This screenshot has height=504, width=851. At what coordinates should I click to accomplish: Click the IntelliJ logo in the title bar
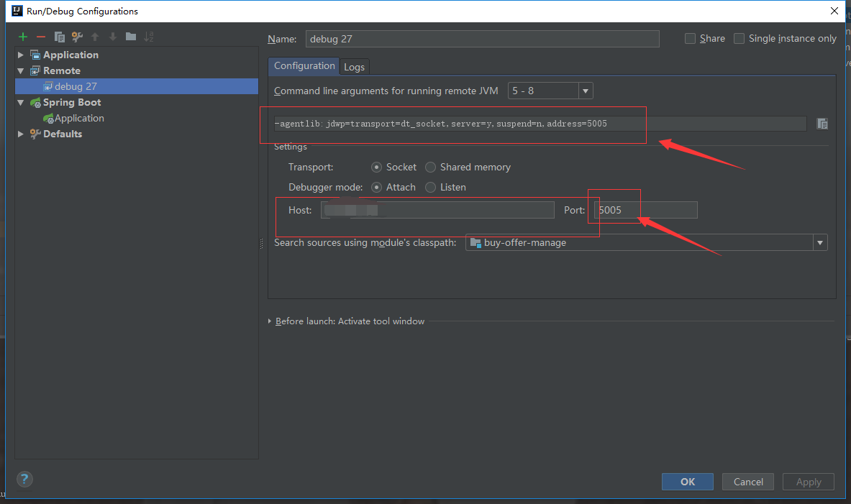click(x=17, y=11)
